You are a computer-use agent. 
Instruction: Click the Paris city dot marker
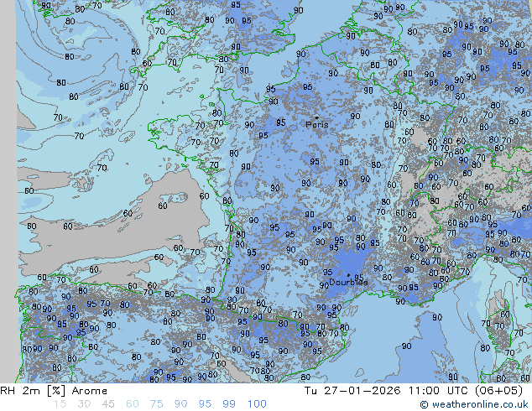pos(316,117)
